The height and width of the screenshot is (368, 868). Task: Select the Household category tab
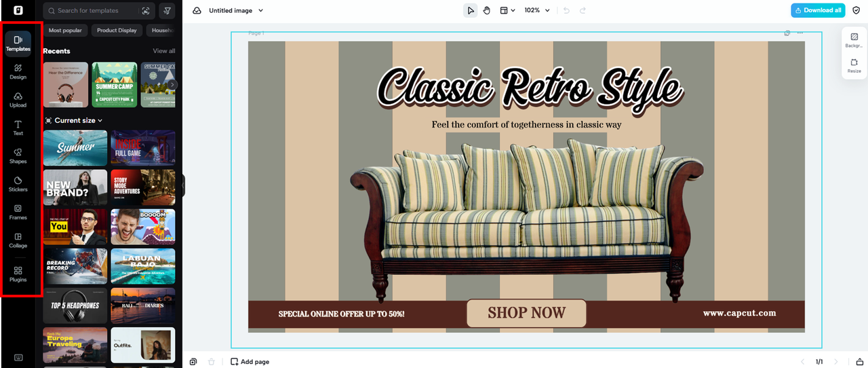pyautogui.click(x=161, y=31)
